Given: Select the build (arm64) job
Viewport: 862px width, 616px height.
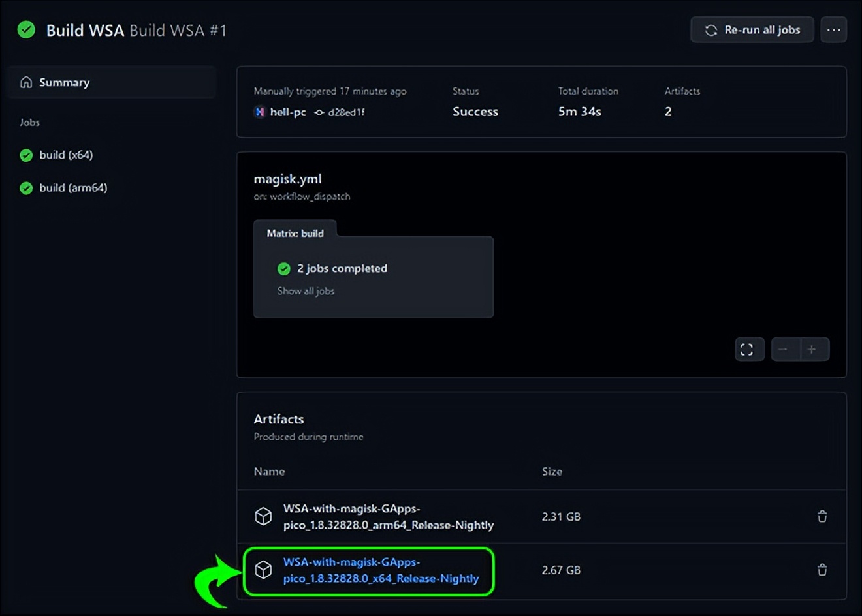Looking at the screenshot, I should [x=72, y=188].
